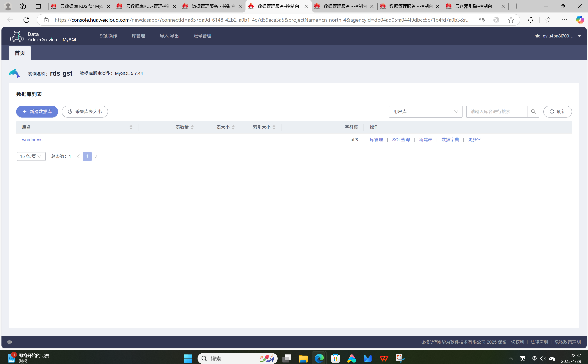Sort by the 表数量 column arrows
The width and height of the screenshot is (588, 364).
point(192,127)
